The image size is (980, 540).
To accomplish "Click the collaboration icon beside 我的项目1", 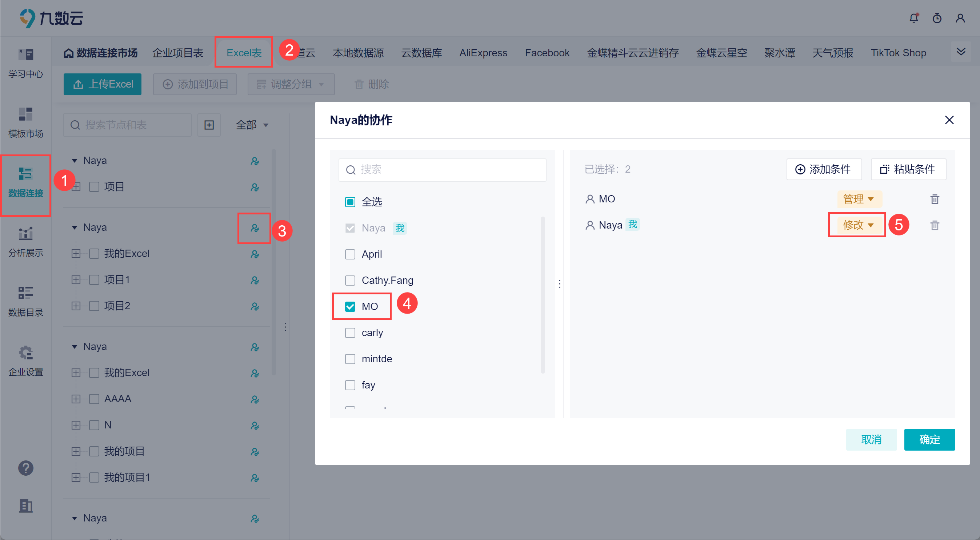I will 255,478.
